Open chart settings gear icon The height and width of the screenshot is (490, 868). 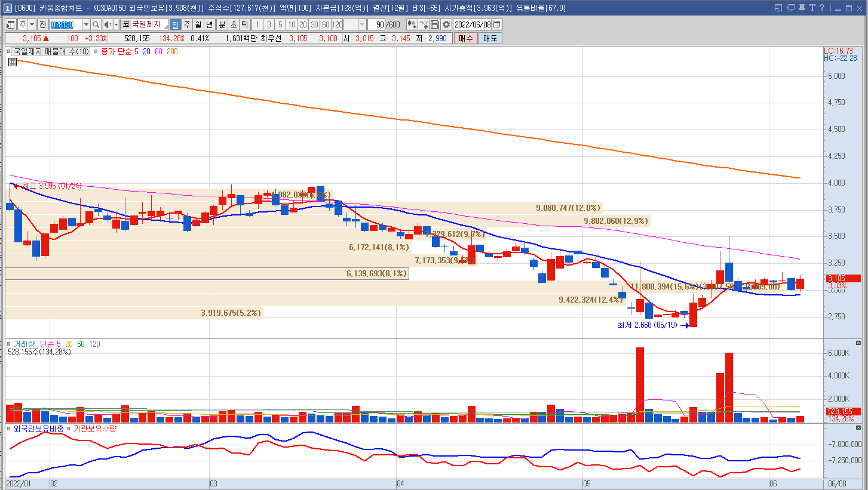click(x=446, y=24)
